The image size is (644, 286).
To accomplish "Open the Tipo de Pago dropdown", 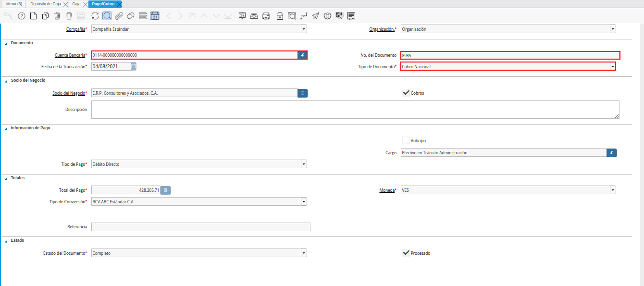I will point(304,164).
